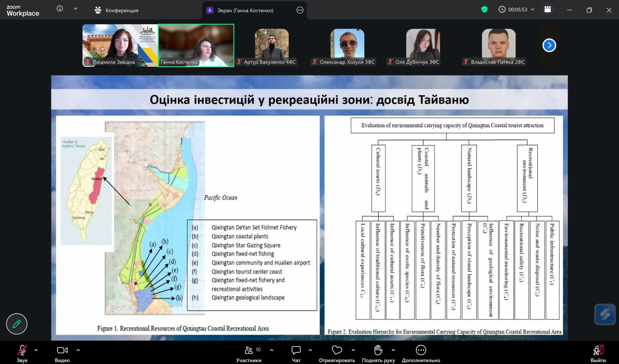
Task: Open dropdown next to meeting timer
Action: 532,9
